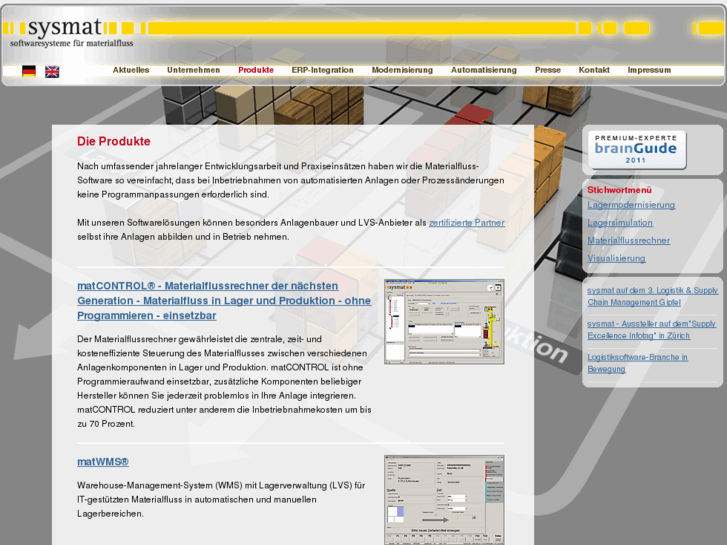The image size is (727, 545).
Task: Open news link about Logistik & Supply Chain Management Gipfel
Action: (652, 296)
